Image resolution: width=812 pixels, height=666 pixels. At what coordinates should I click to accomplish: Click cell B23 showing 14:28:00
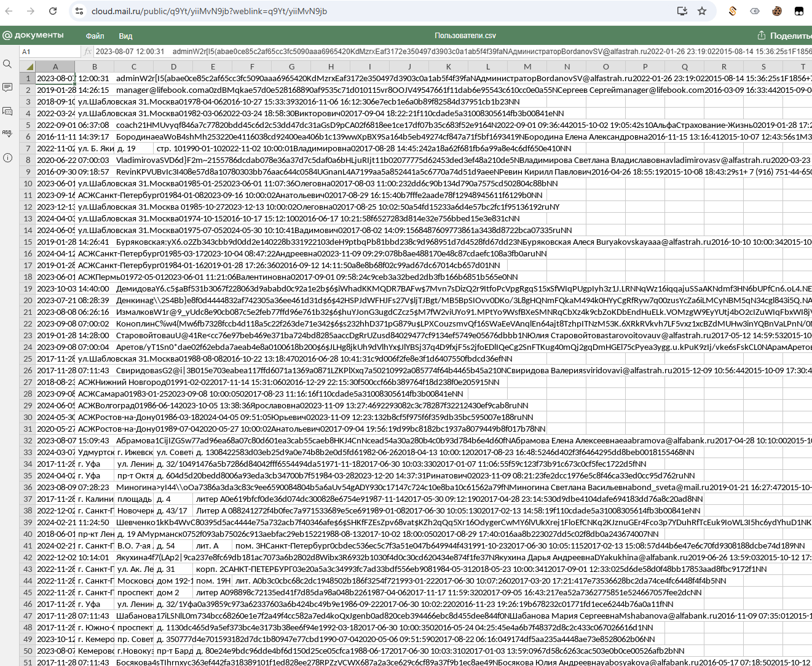point(95,335)
